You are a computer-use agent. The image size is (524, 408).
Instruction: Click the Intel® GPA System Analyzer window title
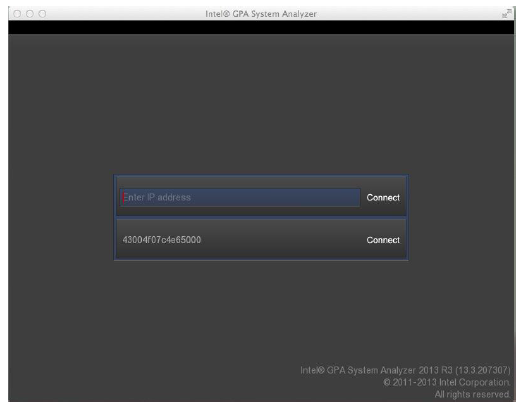click(261, 14)
